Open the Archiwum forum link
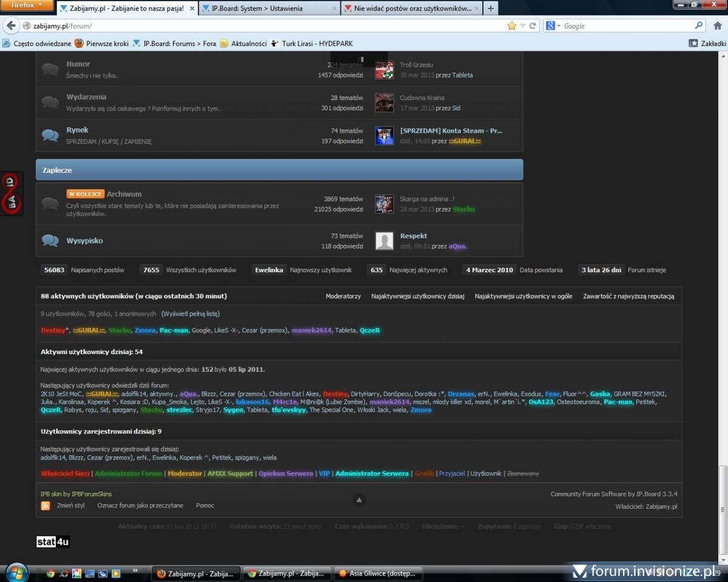The height and width of the screenshot is (582, 728). pos(124,194)
